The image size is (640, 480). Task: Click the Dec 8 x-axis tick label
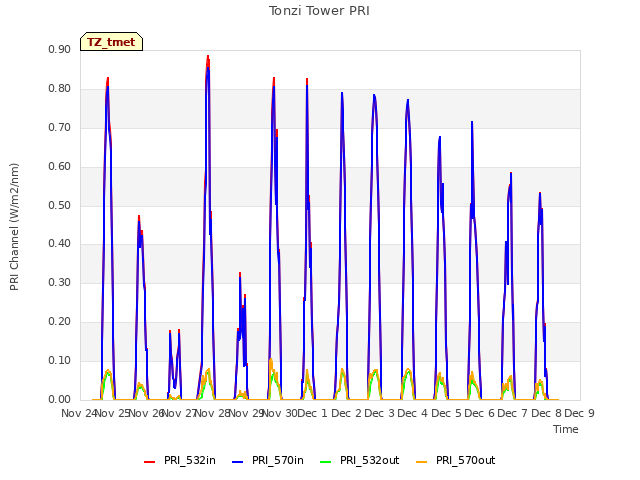coord(546,413)
